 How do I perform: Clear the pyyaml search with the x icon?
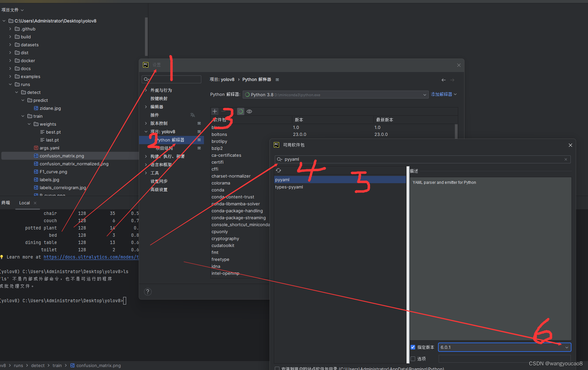566,159
